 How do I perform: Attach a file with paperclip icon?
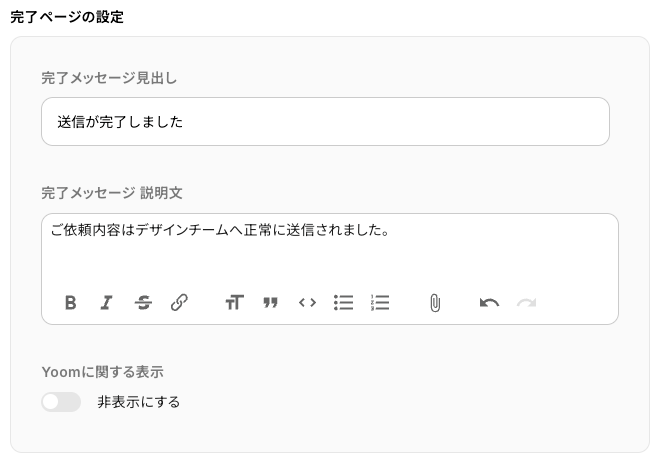point(434,302)
